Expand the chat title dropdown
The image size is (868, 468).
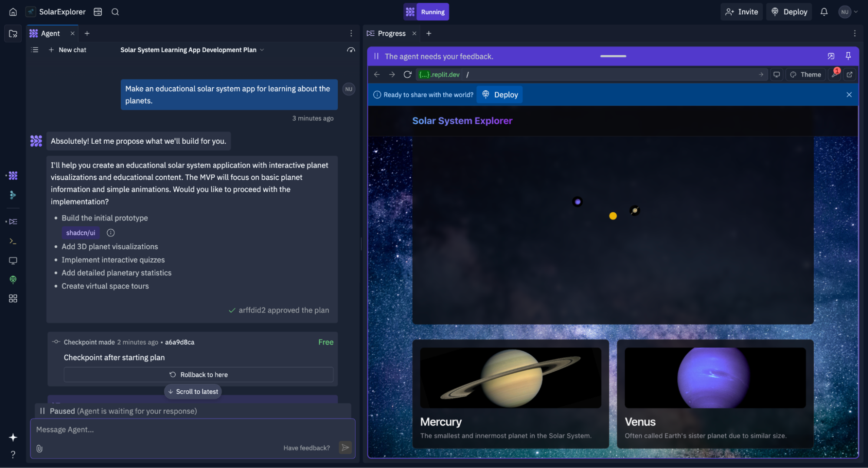[x=262, y=50]
